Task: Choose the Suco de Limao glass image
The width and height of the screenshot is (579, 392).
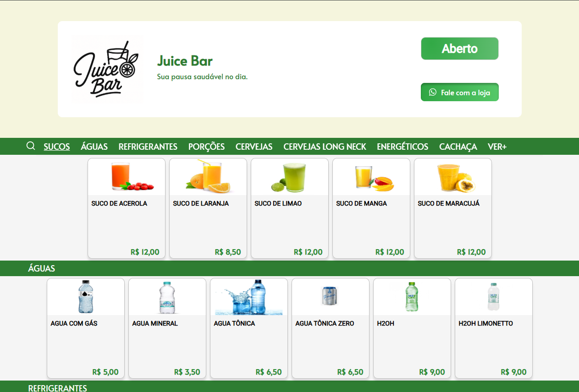Action: (x=290, y=177)
